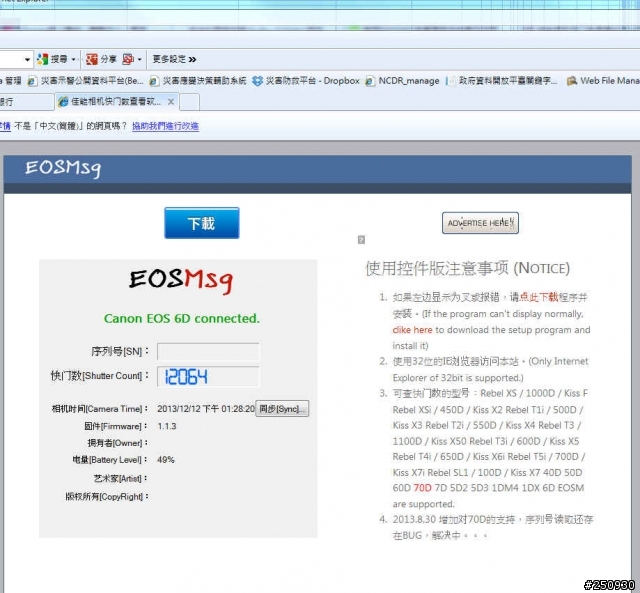
Task: Open the 災害應變決策輔助系統 favorite
Action: 198,81
